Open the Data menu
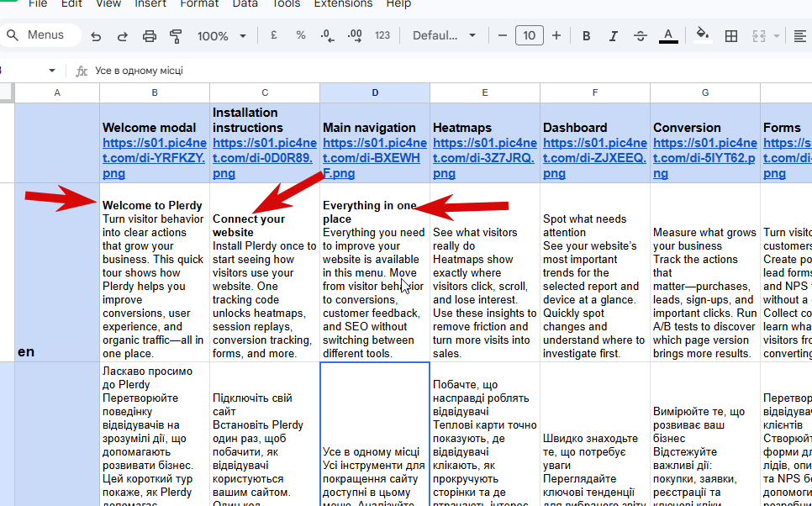The width and height of the screenshot is (812, 506). [245, 4]
